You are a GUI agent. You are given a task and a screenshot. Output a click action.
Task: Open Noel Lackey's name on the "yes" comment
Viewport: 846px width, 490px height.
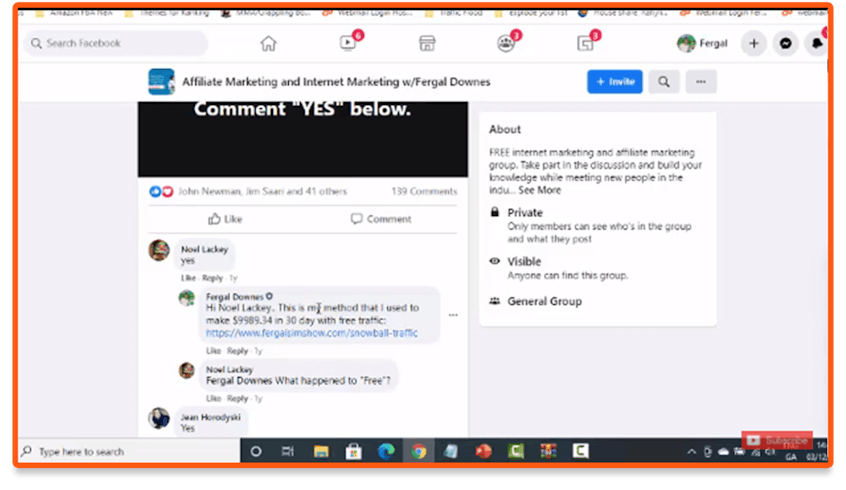tap(204, 249)
